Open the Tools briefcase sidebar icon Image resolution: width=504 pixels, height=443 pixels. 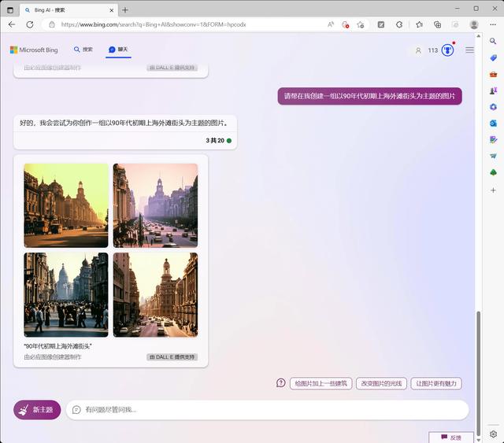point(493,74)
